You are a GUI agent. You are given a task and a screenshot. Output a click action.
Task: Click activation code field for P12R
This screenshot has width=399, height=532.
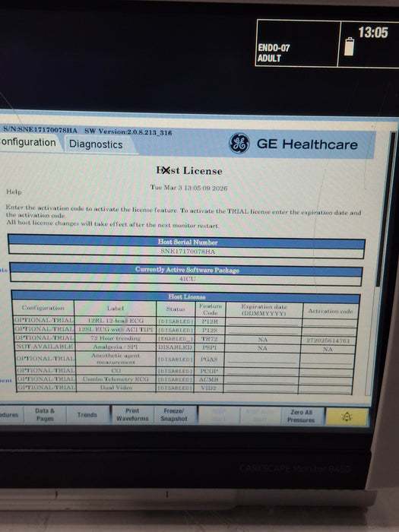click(x=329, y=323)
